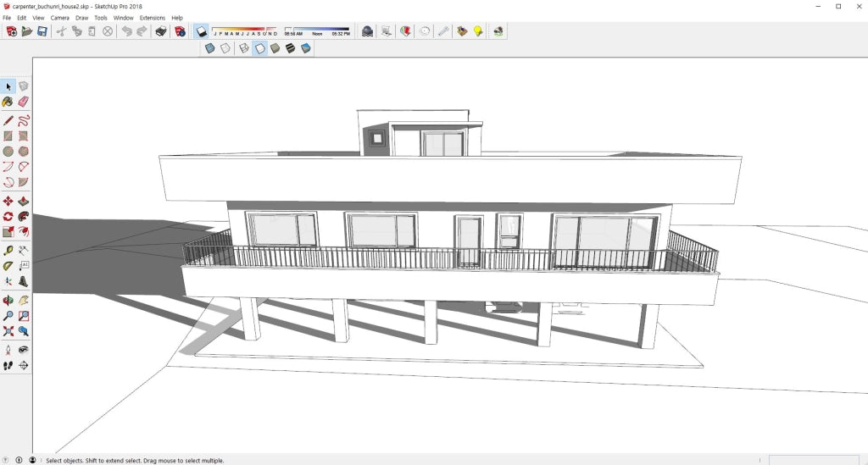Screen dimensions: 868x465
Task: Select the Walk footprints tool
Action: (x=8, y=365)
